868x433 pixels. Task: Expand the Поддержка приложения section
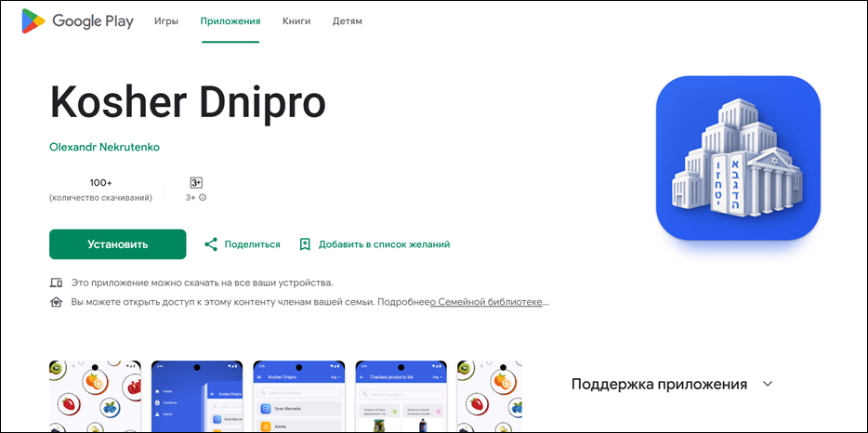tap(768, 384)
